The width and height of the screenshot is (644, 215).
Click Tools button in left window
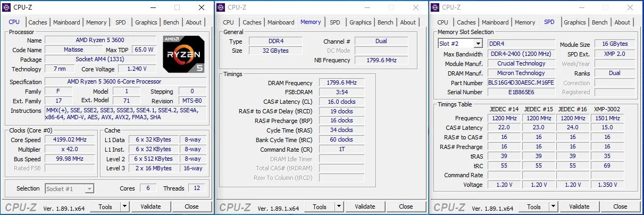coord(105,206)
